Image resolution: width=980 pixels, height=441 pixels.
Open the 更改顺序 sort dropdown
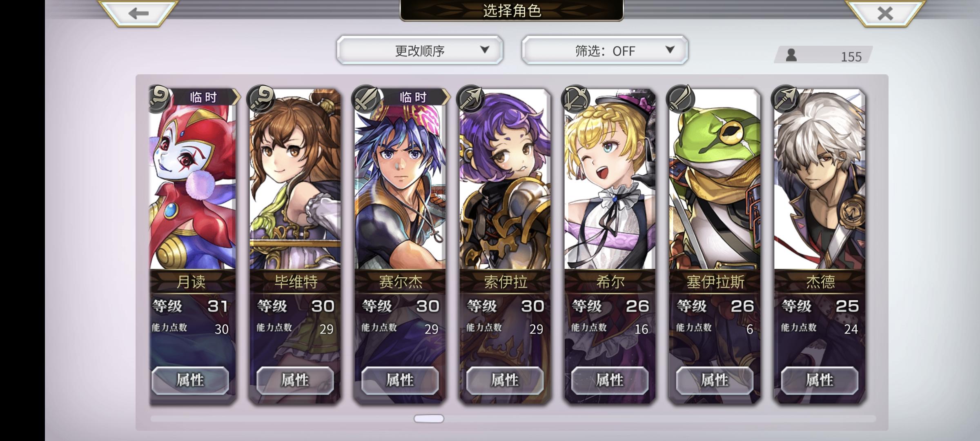(420, 50)
